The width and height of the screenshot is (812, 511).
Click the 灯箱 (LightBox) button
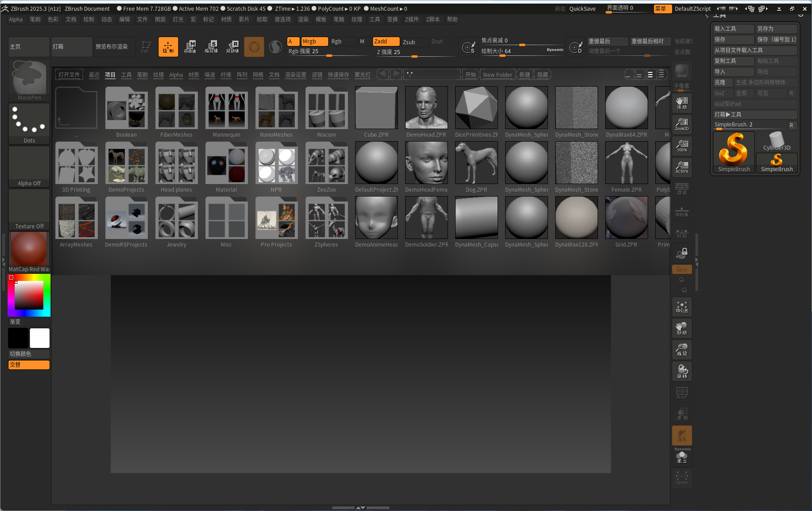coord(72,46)
